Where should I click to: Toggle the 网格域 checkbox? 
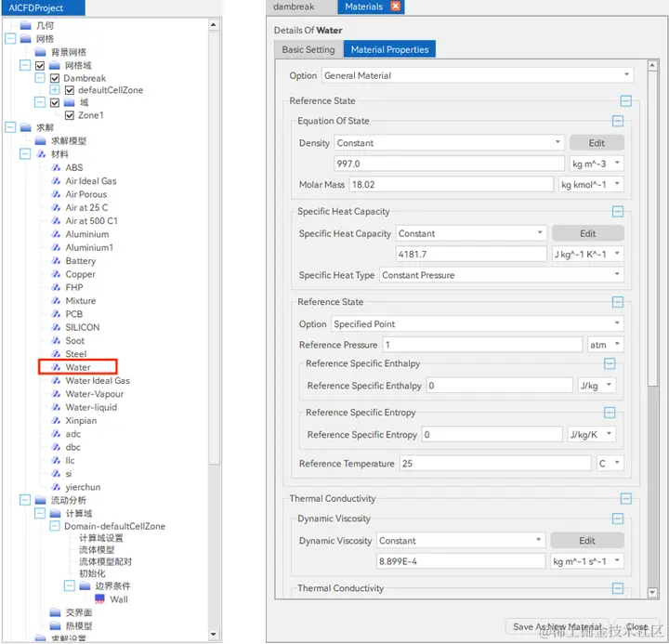(40, 65)
